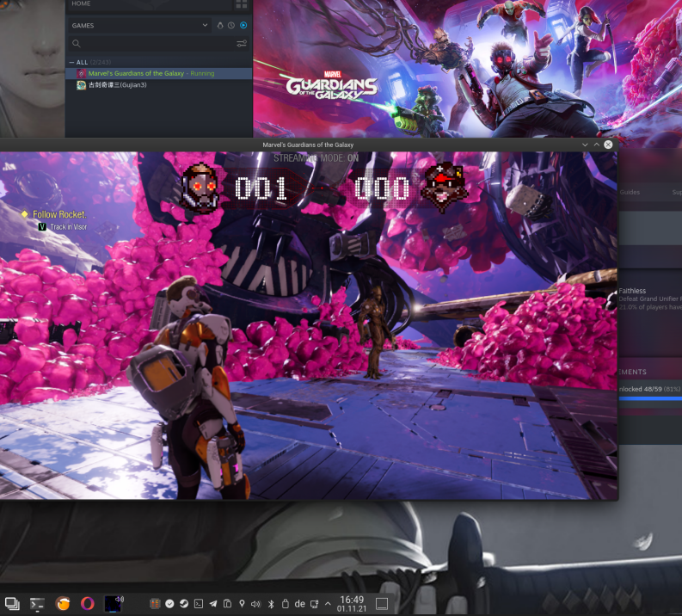The width and height of the screenshot is (682, 616).
Task: Open the clipboard tray icon
Action: pos(228,603)
